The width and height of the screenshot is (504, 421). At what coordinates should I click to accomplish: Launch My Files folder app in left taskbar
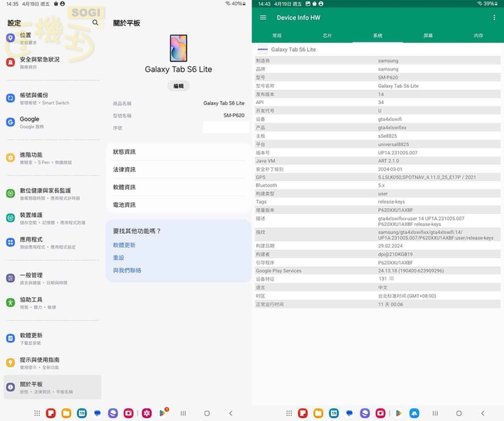[x=66, y=413]
